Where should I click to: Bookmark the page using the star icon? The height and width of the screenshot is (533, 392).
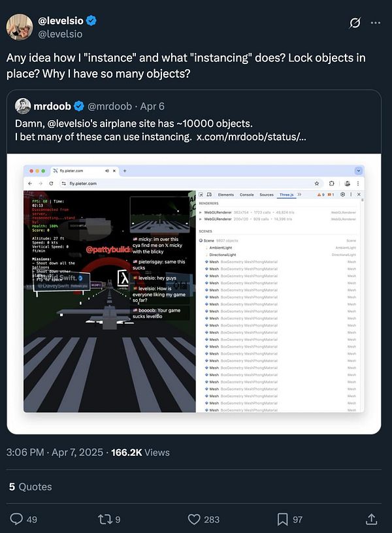(316, 184)
